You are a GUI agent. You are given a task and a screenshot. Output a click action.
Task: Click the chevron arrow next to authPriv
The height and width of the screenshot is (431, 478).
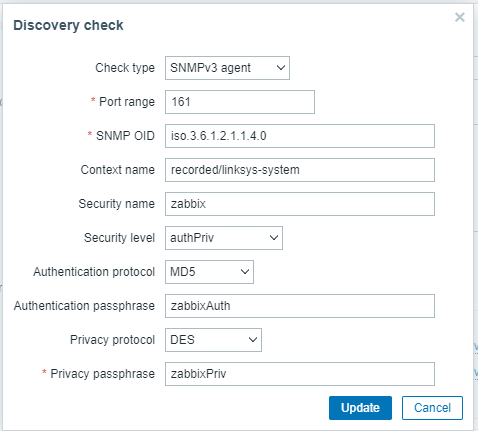(274, 238)
